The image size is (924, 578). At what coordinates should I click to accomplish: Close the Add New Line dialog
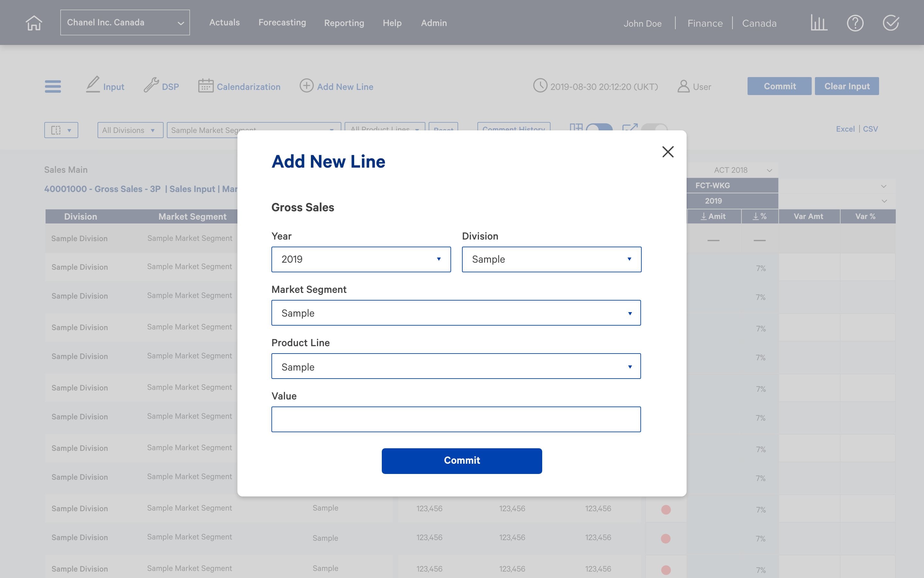point(668,152)
